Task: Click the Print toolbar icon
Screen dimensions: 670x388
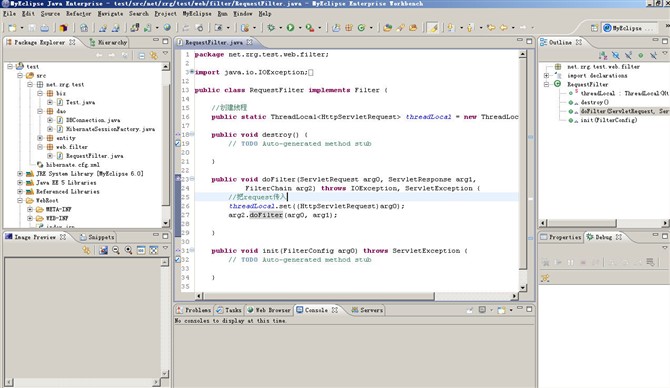Action: (x=44, y=28)
